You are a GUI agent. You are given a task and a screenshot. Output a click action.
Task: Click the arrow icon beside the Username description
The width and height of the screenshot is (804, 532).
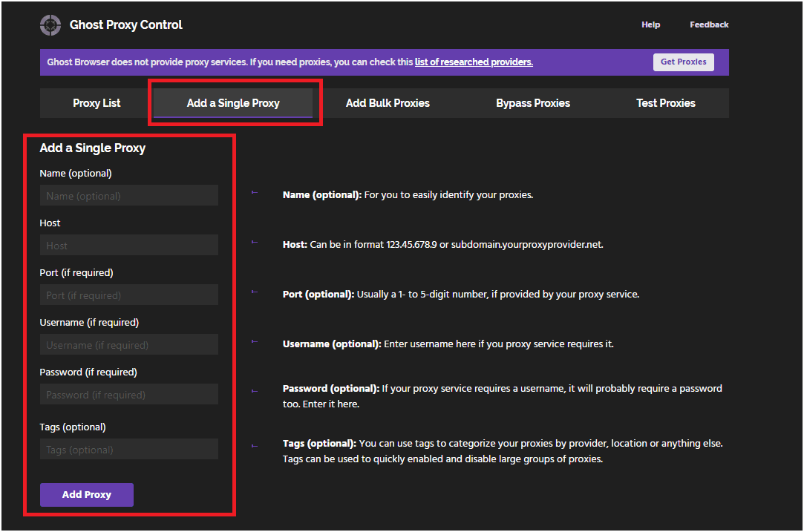(x=255, y=341)
